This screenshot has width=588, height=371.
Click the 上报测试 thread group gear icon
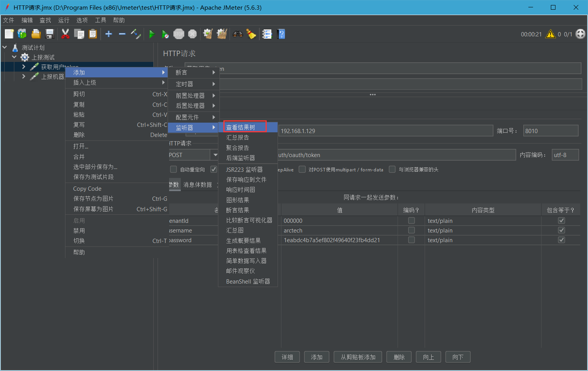25,57
